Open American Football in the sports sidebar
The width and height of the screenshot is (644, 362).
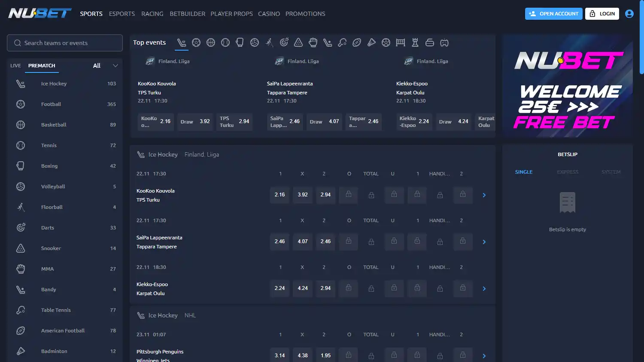[x=65, y=331]
